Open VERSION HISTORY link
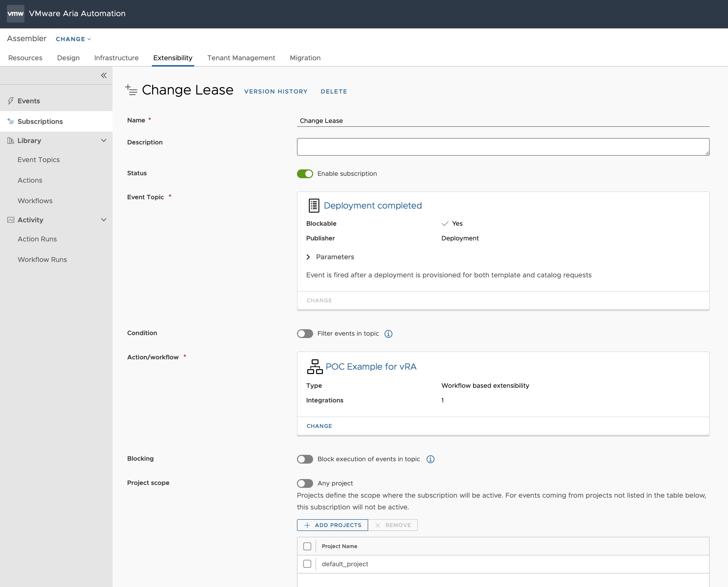 [276, 92]
